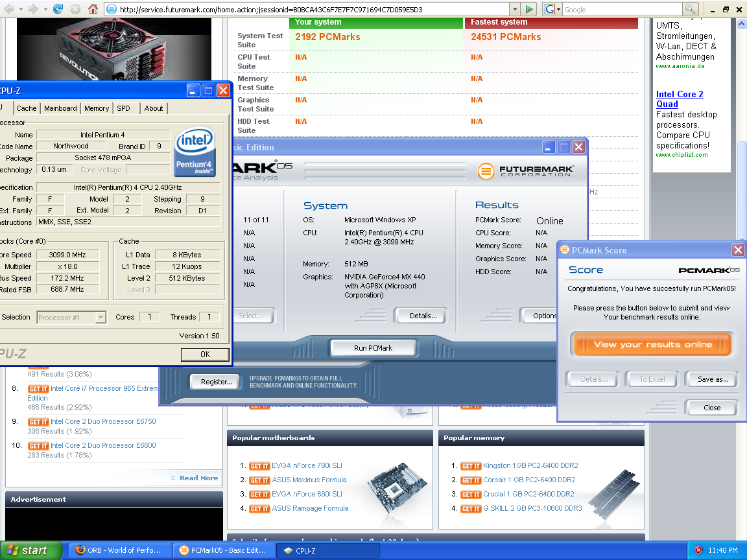Switch to the Mainboard tab in CPU-Z
The height and width of the screenshot is (560, 747).
60,108
